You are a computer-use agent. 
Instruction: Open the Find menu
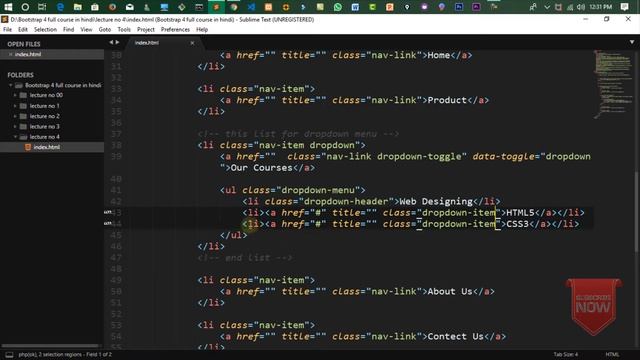point(69,29)
